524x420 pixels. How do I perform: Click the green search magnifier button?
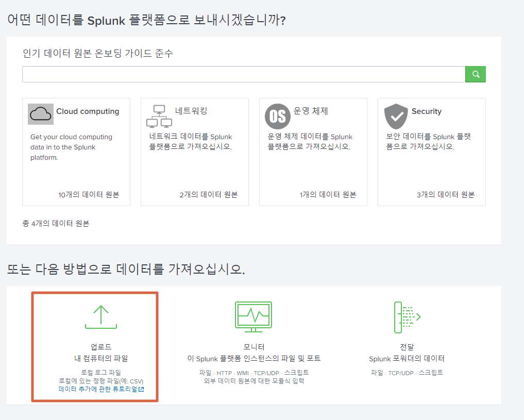[x=475, y=74]
